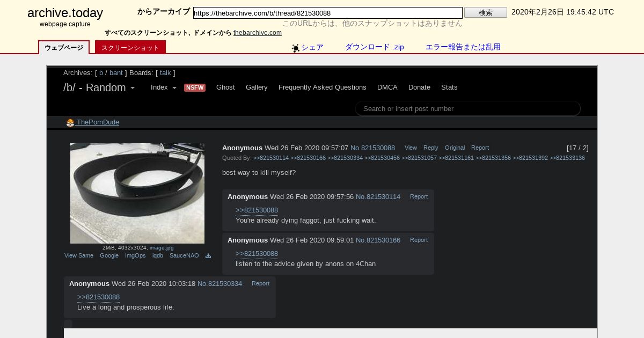The width and height of the screenshot is (644, 338).
Task: Open the b archive link
Action: click(x=101, y=73)
